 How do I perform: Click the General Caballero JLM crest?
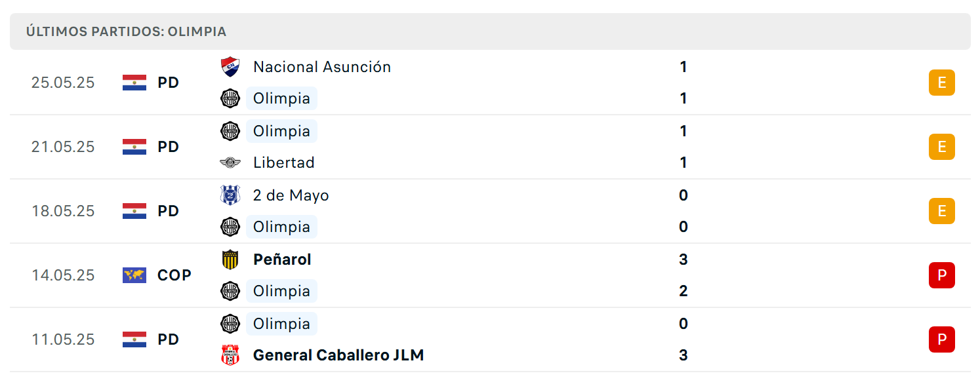pyautogui.click(x=230, y=355)
